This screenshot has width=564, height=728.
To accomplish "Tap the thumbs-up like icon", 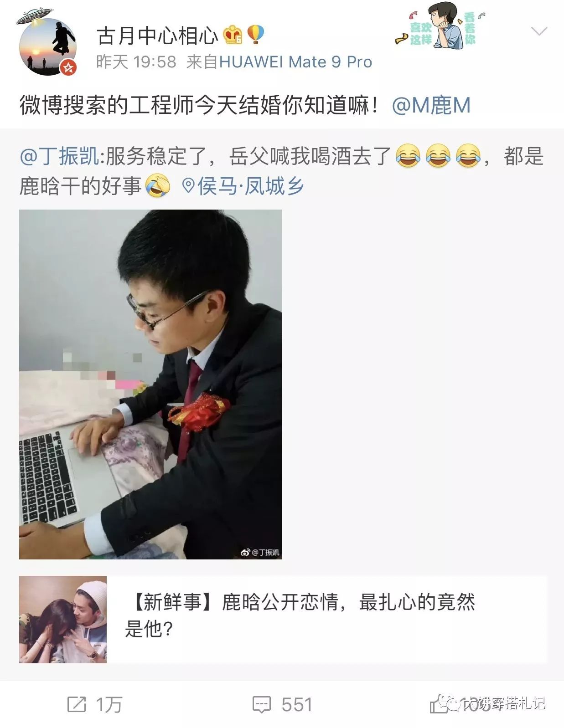I will 439,705.
